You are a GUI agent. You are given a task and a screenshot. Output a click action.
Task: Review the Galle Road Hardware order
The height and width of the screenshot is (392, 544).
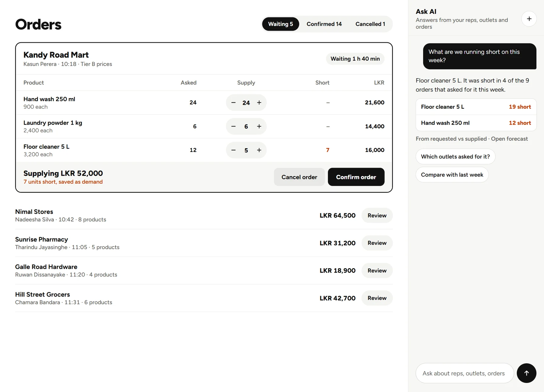(x=377, y=271)
